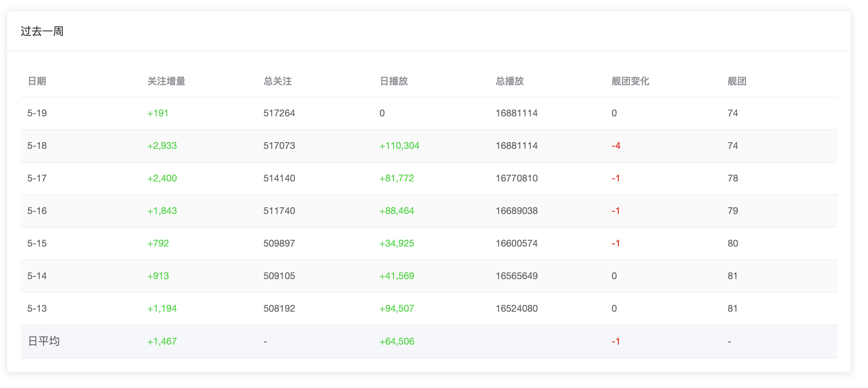Click total plays value 16565649
This screenshot has width=868, height=388.
516,276
